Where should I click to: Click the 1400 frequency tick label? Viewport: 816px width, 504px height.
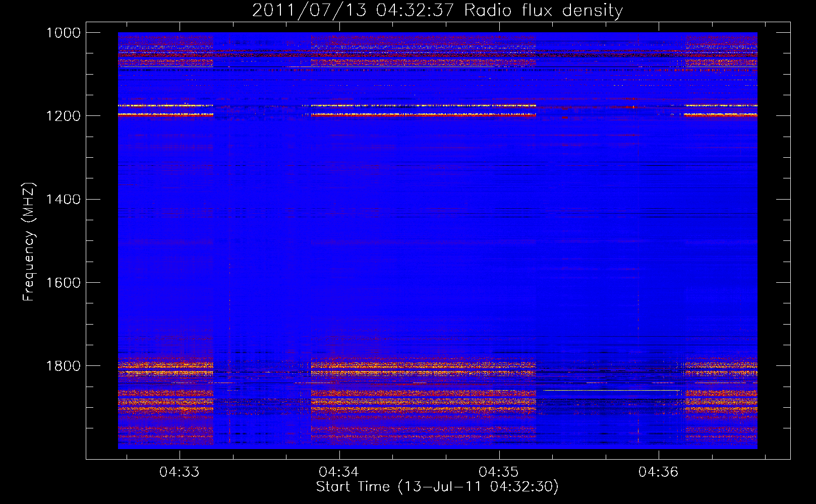pos(63,200)
